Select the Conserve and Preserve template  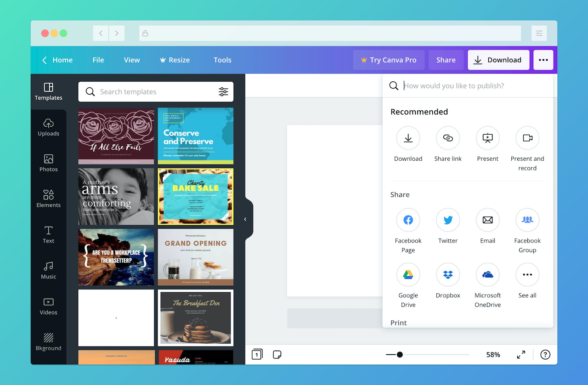[x=196, y=136]
